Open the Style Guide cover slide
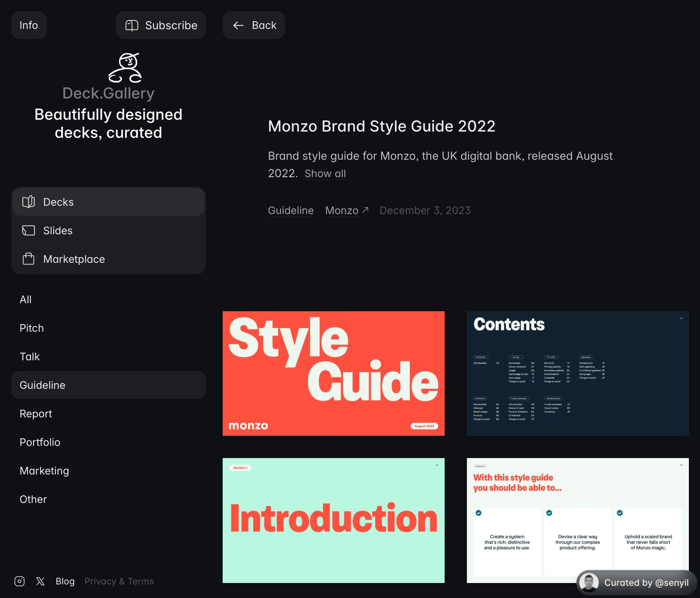The image size is (700, 598). (x=334, y=373)
